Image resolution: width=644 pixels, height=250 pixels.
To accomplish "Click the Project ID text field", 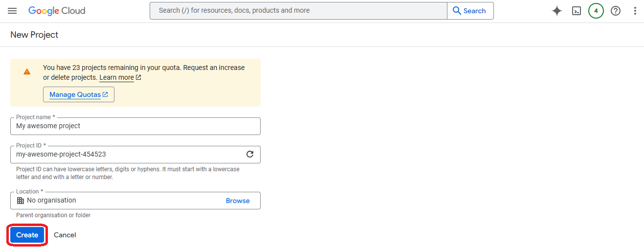I will click(x=127, y=154).
